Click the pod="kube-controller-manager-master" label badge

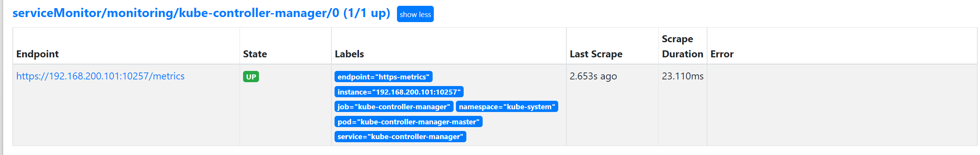tap(409, 122)
